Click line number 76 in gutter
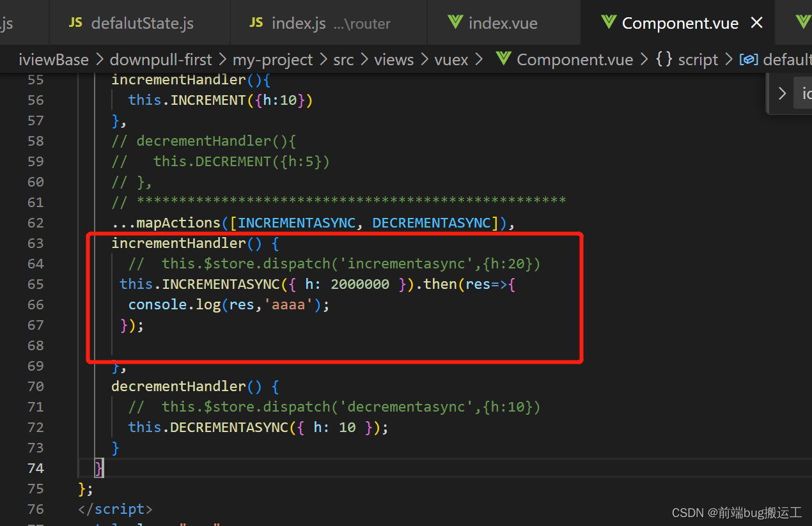812x526 pixels. pos(36,509)
